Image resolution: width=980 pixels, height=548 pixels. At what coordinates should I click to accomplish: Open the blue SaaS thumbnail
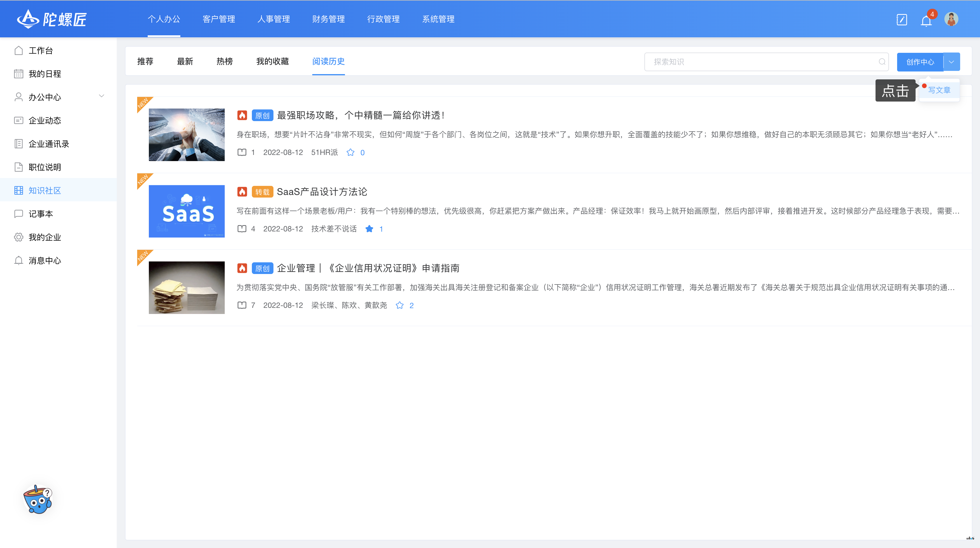[186, 211]
